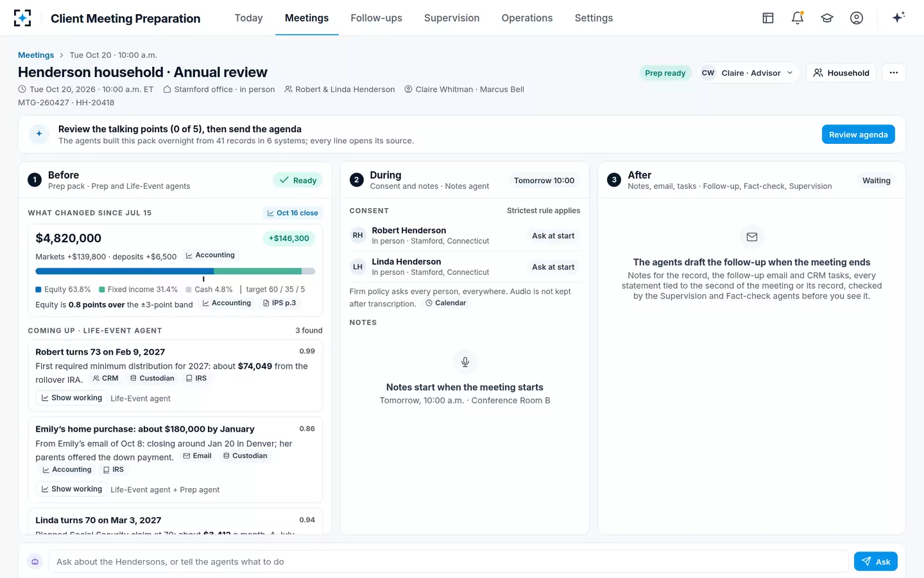Click the microphone icon in Notes

465,362
